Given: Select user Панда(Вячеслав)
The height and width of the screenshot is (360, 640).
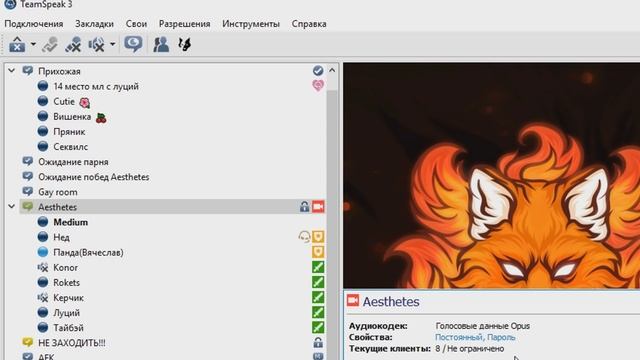Looking at the screenshot, I should point(88,253).
